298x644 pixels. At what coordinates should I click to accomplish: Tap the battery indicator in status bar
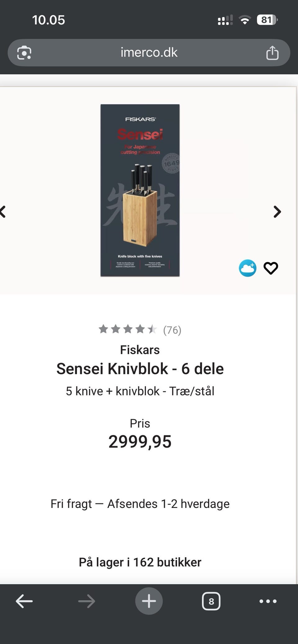[x=267, y=20]
